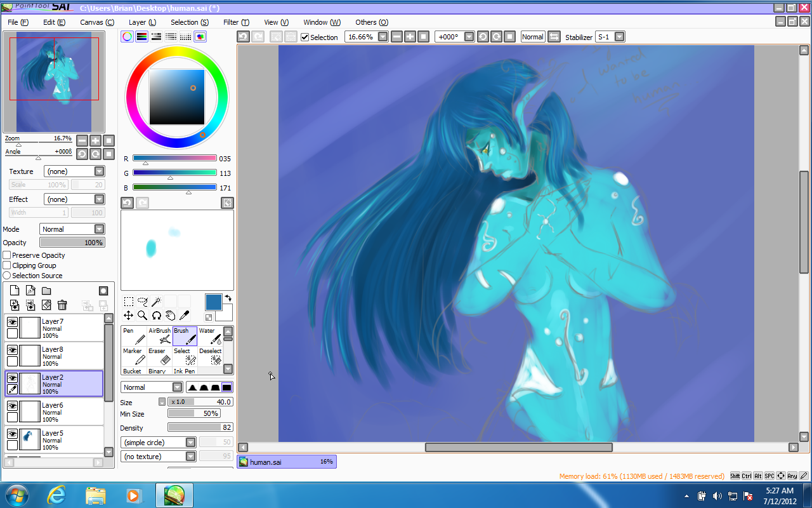Open the Canvas menu
Image resolution: width=812 pixels, height=508 pixels.
[x=96, y=22]
